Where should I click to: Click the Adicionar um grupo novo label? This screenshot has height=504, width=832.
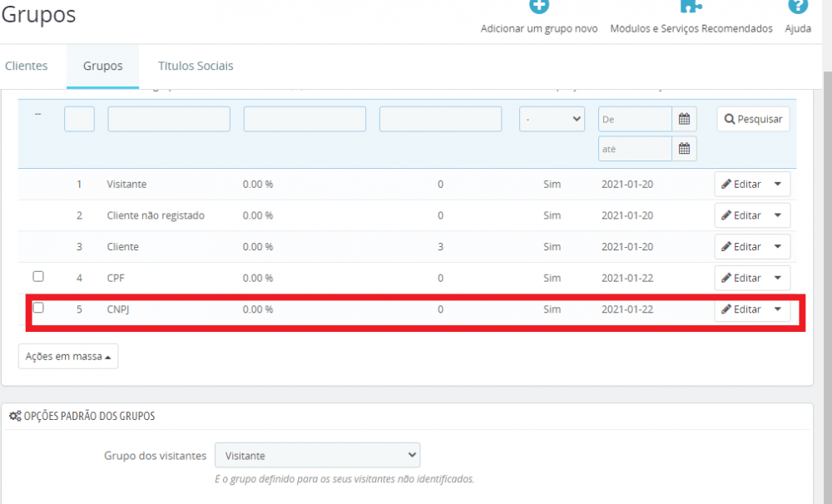point(539,28)
